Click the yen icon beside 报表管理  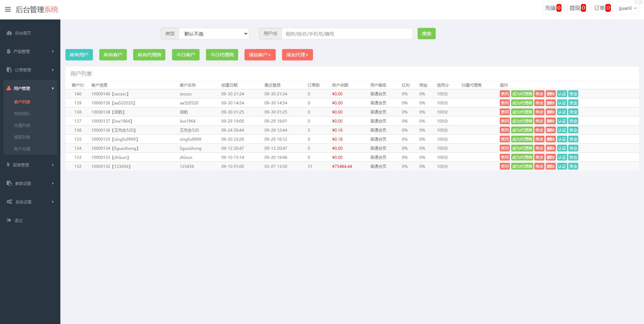pyautogui.click(x=8, y=165)
